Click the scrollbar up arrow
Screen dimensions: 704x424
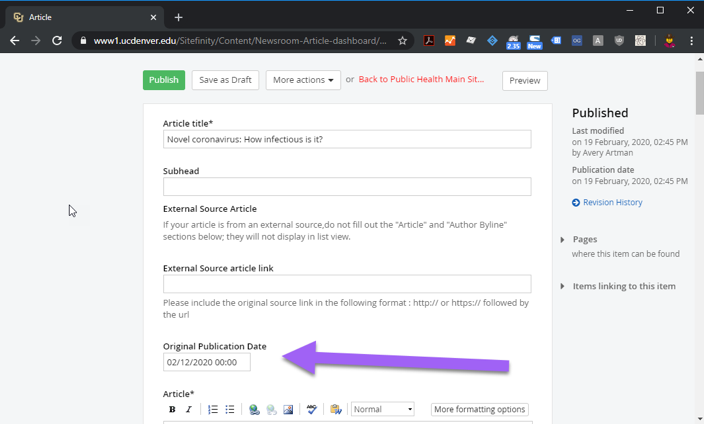tap(700, 59)
